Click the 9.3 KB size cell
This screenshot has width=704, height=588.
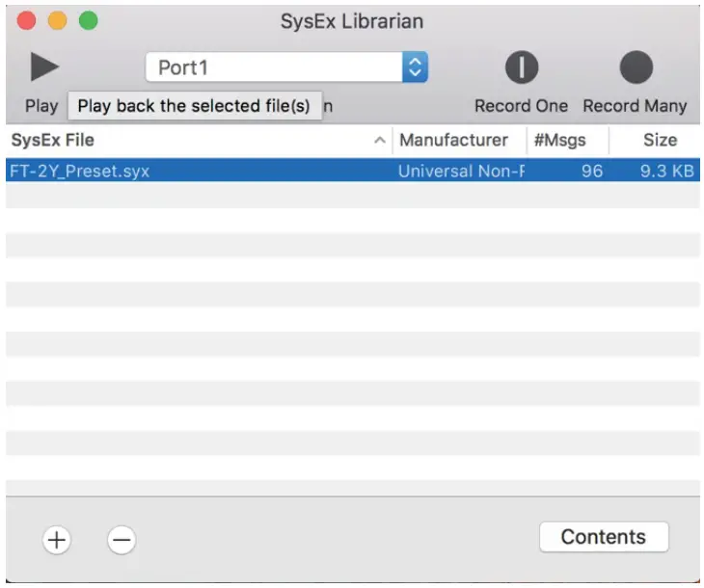pos(666,172)
